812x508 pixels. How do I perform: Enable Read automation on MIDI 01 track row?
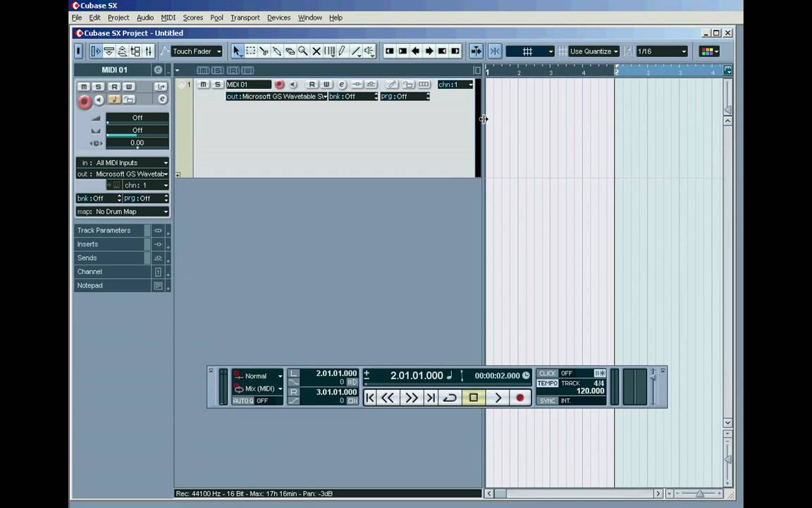click(x=312, y=85)
